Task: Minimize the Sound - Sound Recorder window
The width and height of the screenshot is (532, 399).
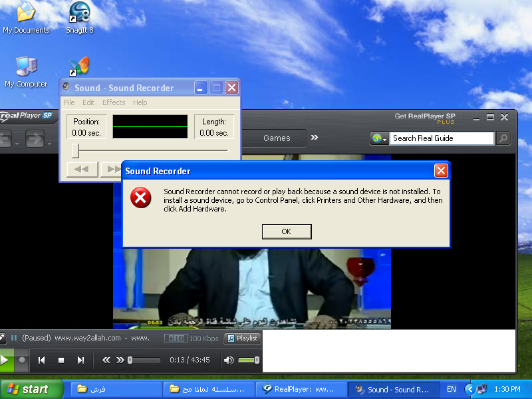Action: point(201,88)
